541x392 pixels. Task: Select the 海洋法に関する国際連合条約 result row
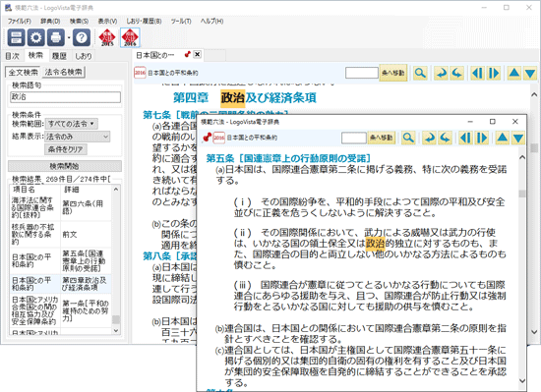tap(61, 207)
